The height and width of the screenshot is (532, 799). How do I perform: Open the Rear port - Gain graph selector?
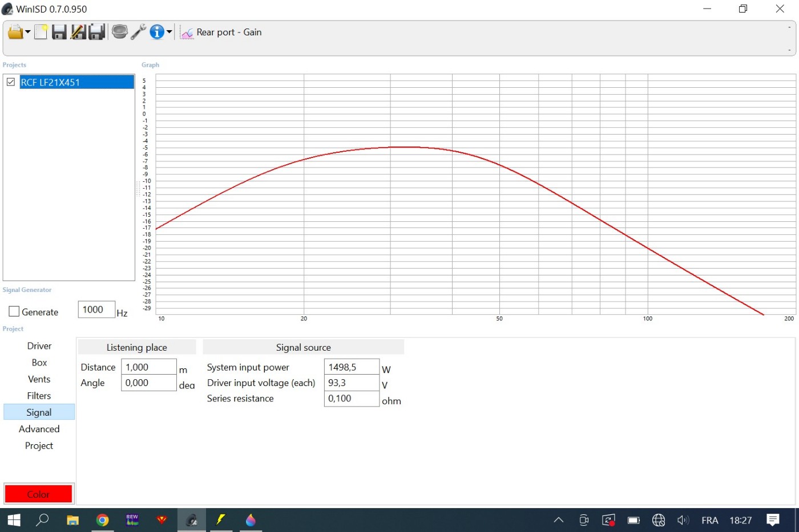221,33
